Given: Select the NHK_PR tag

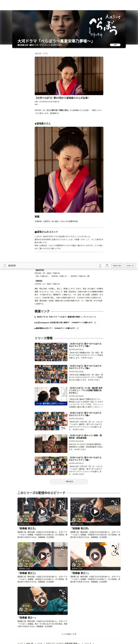Looking at the screenshot, I should [38, 53].
